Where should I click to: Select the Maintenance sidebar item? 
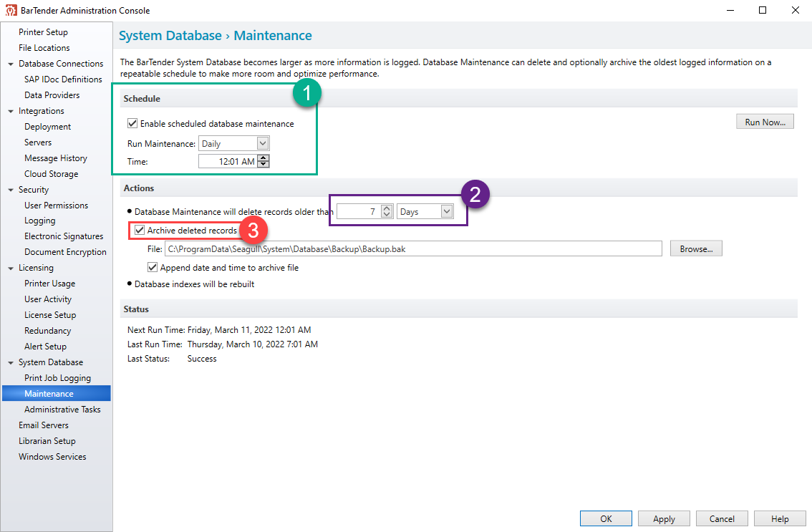tap(57, 393)
